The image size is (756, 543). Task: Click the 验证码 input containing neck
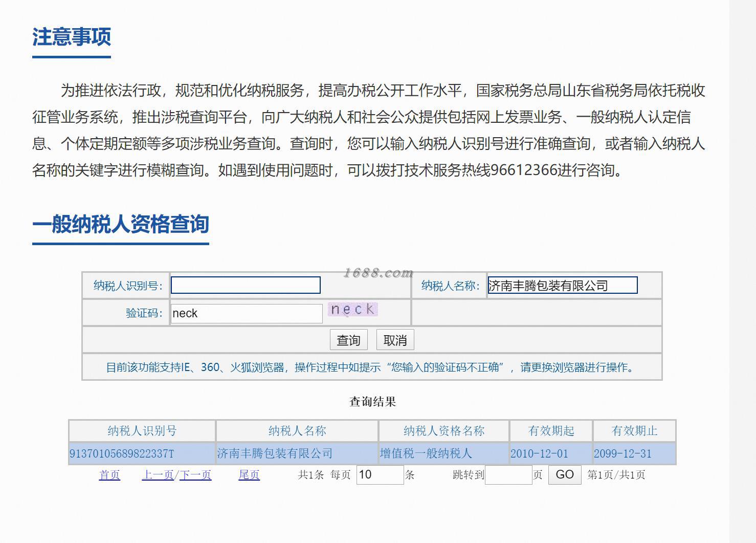tap(247, 313)
